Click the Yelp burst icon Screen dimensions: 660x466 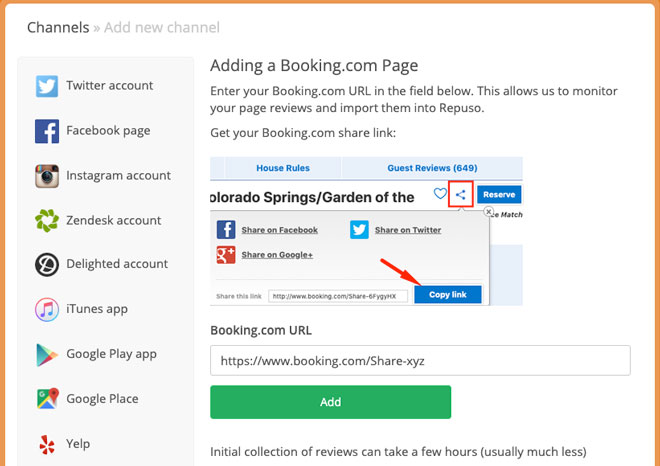point(47,444)
